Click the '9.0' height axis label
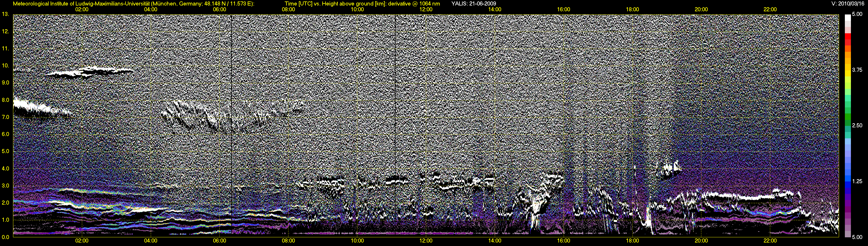The height and width of the screenshot is (246, 868). [5, 82]
